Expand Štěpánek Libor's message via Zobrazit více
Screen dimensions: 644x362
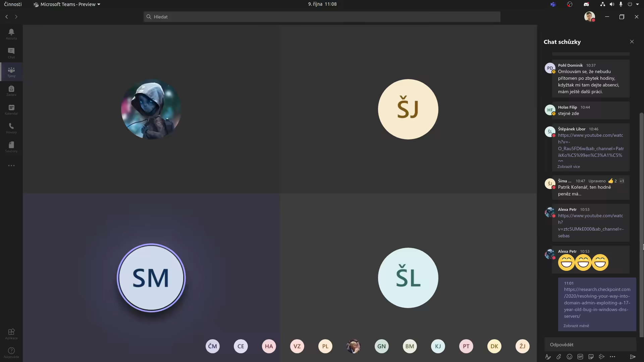(569, 167)
